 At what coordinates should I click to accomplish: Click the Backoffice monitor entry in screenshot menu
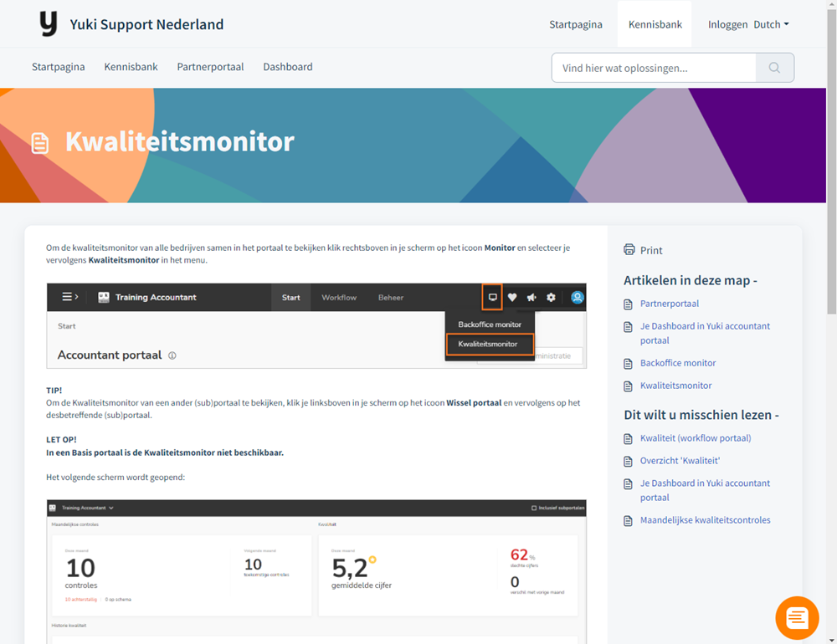(x=490, y=325)
